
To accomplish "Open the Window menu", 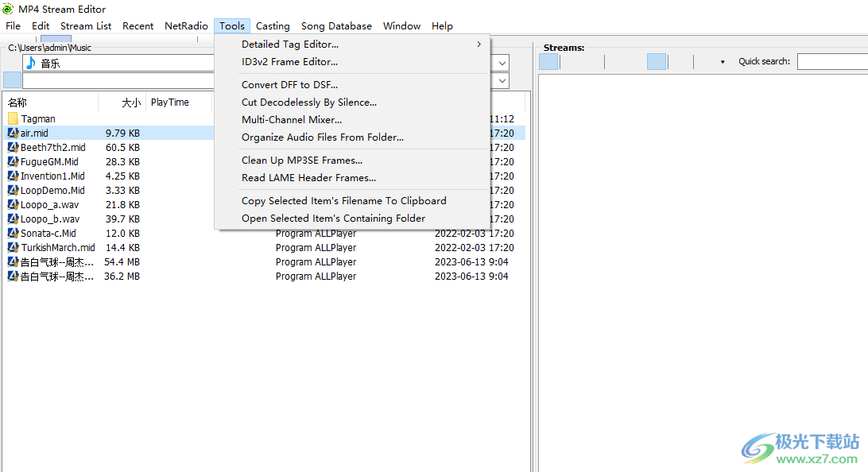I will tap(402, 26).
